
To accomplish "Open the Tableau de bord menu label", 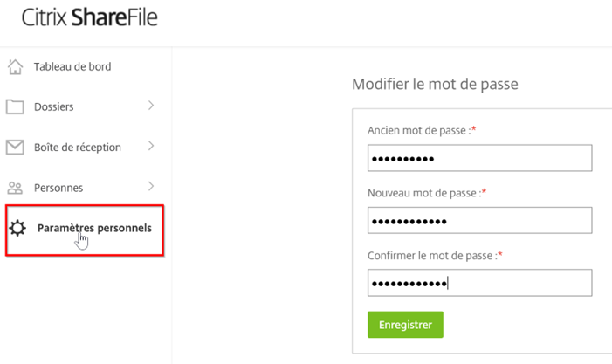I will pyautogui.click(x=72, y=66).
